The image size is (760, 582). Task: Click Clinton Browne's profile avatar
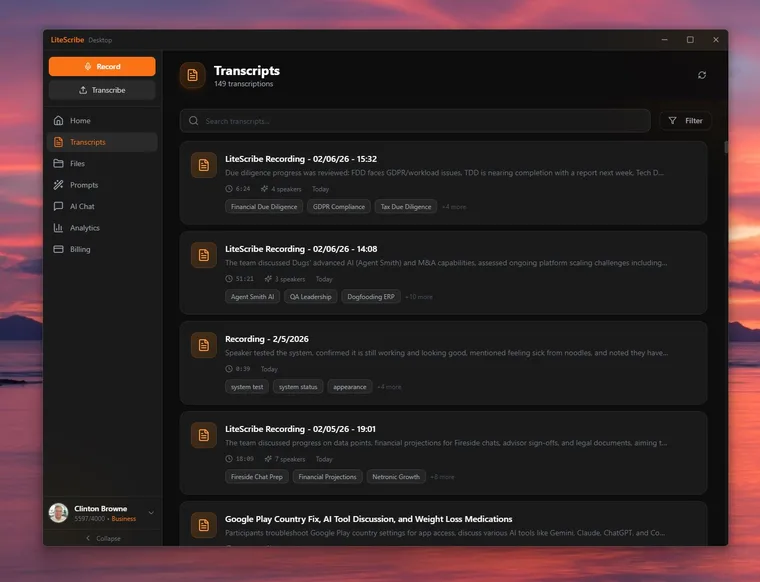click(x=59, y=513)
